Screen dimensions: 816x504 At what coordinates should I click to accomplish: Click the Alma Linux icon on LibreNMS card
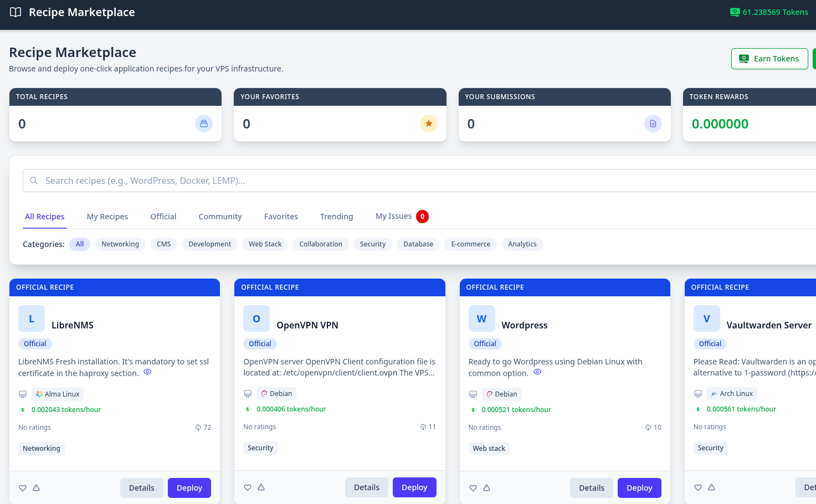point(40,394)
